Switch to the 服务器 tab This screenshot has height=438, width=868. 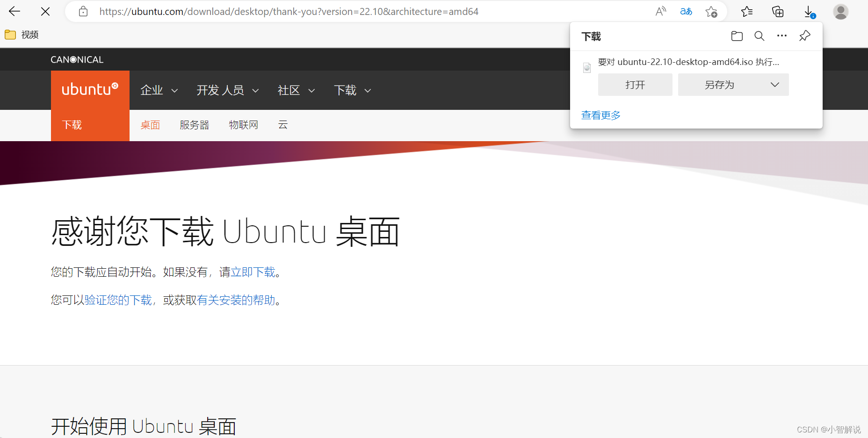point(195,124)
